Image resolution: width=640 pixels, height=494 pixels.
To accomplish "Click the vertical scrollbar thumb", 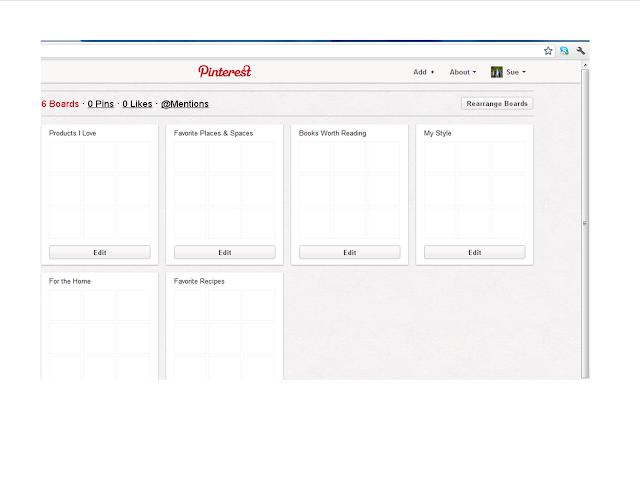I will [585, 223].
